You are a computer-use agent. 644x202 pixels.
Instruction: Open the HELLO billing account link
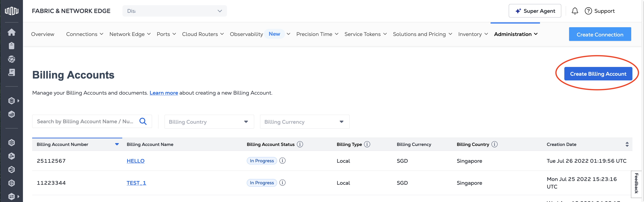tap(135, 161)
